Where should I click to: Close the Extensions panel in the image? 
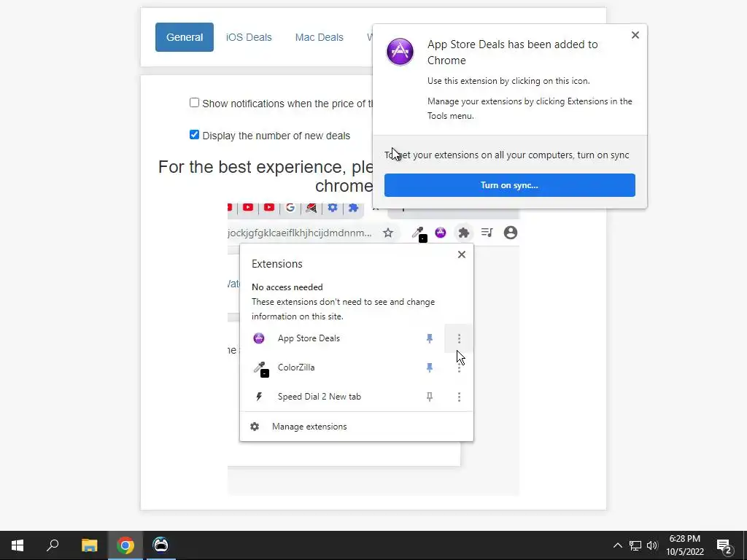tap(462, 254)
